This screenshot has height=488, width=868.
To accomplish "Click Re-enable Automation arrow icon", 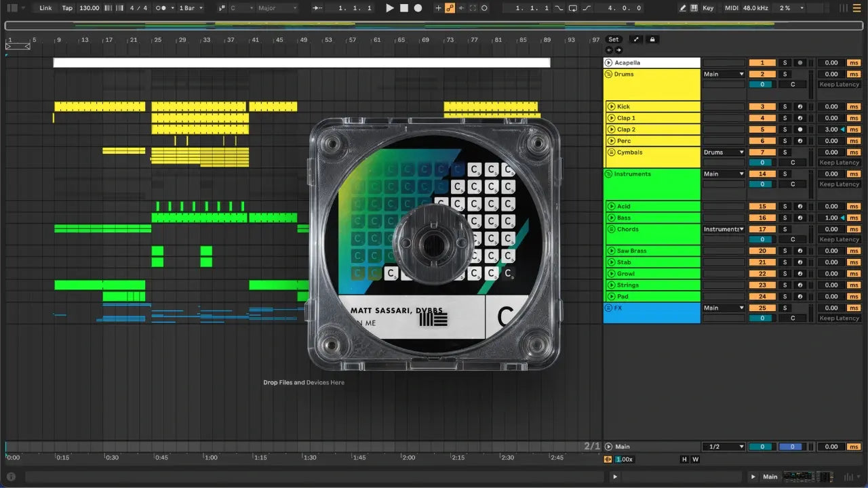I will (x=462, y=8).
